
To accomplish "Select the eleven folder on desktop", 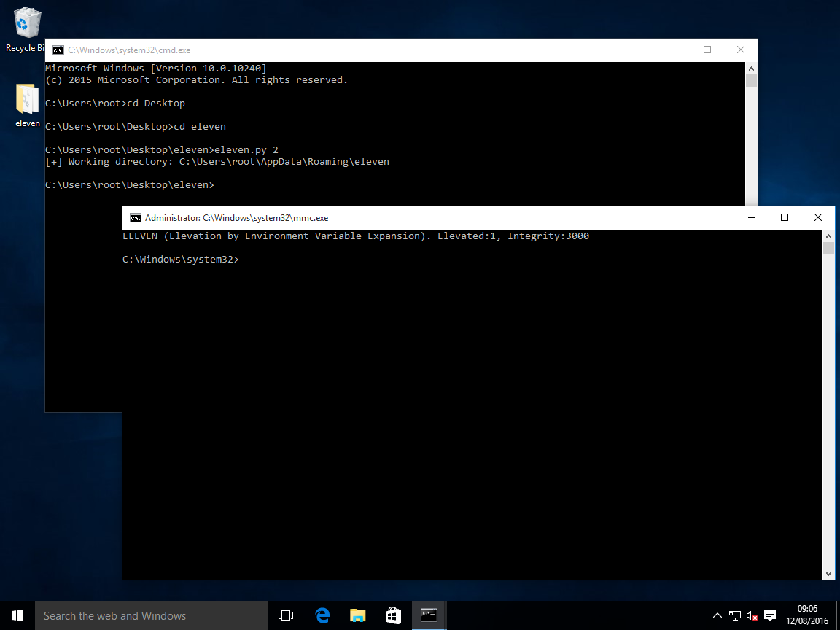I will [27, 106].
